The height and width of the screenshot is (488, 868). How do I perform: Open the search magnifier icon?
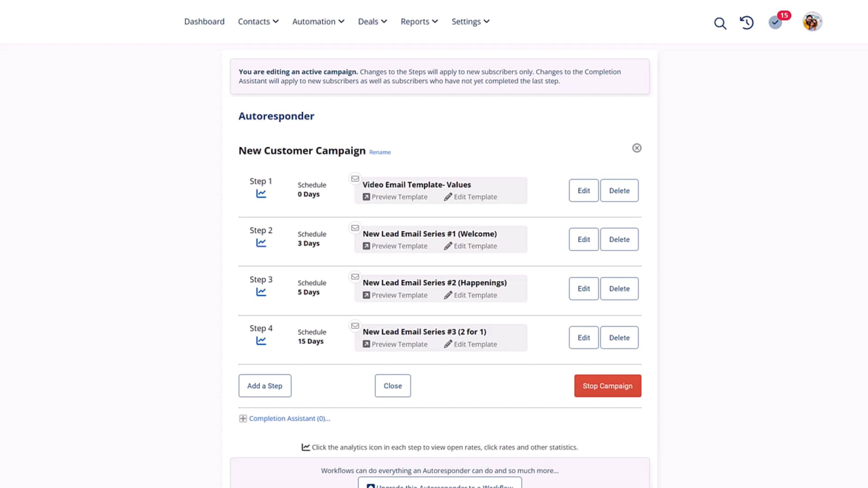point(720,23)
